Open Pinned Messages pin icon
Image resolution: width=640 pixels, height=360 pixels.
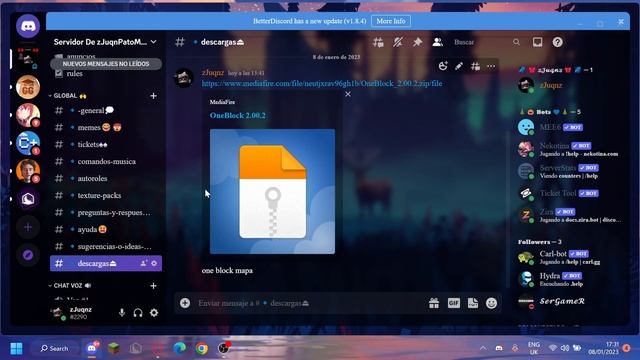click(417, 42)
